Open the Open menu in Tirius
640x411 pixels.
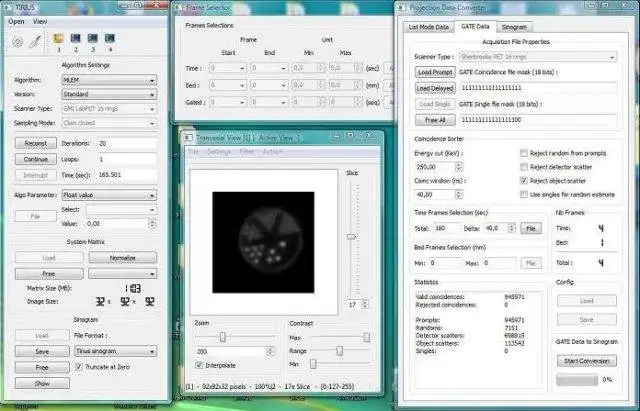coord(16,21)
